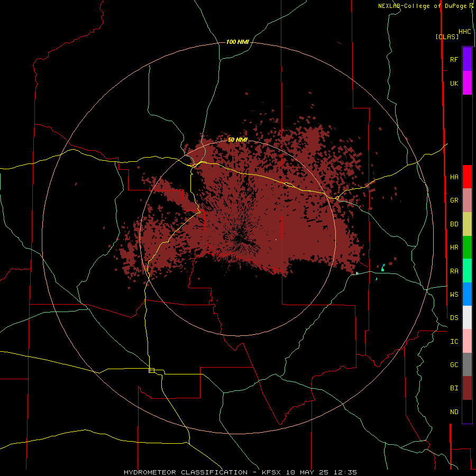Click the red HA legend swatch
476x476 pixels.
tap(467, 177)
